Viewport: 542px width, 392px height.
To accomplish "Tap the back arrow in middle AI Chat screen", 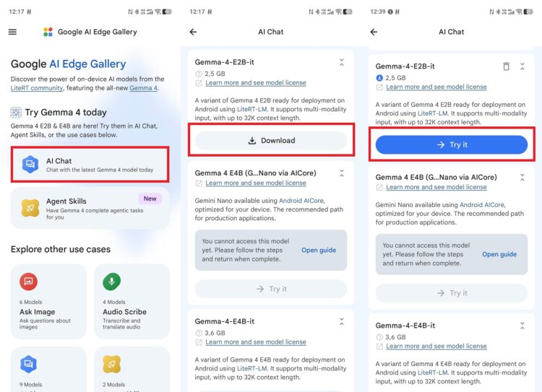I will (x=193, y=32).
